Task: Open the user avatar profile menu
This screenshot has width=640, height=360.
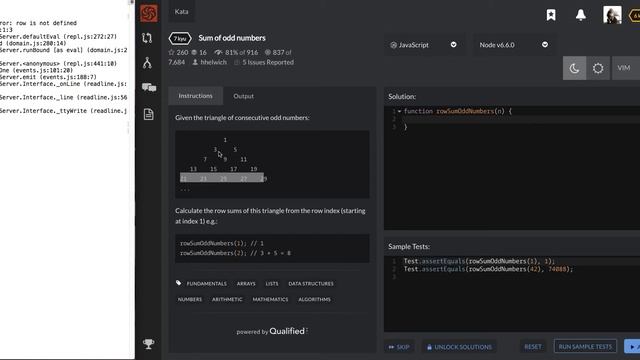Action: coord(612,15)
